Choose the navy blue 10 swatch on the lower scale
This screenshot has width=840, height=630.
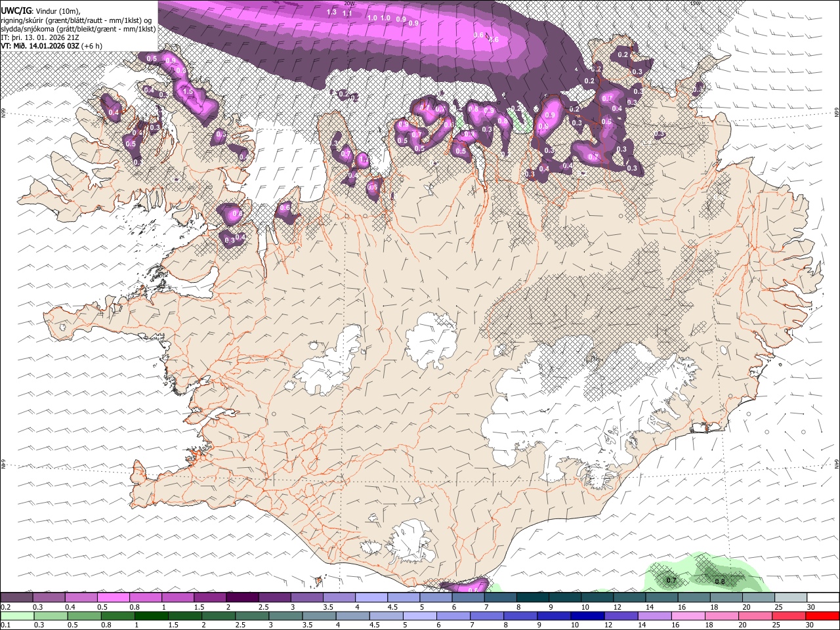[x=587, y=616]
